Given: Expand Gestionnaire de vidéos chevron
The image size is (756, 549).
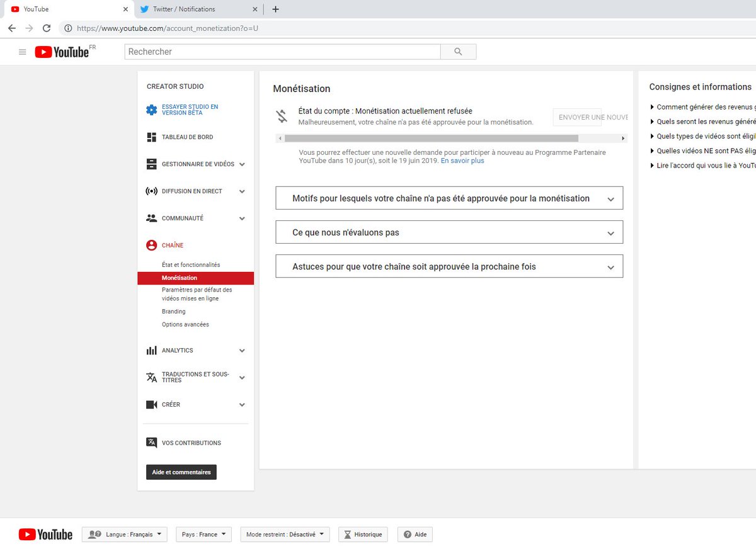Looking at the screenshot, I should (242, 164).
